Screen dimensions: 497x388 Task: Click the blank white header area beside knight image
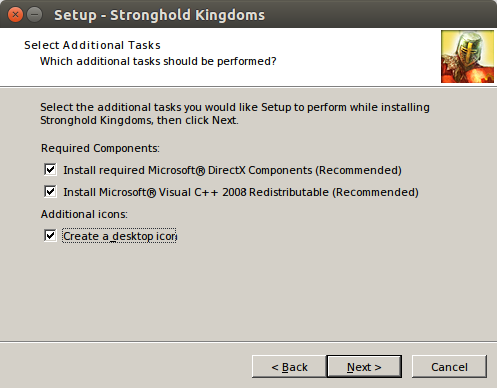pyautogui.click(x=357, y=57)
